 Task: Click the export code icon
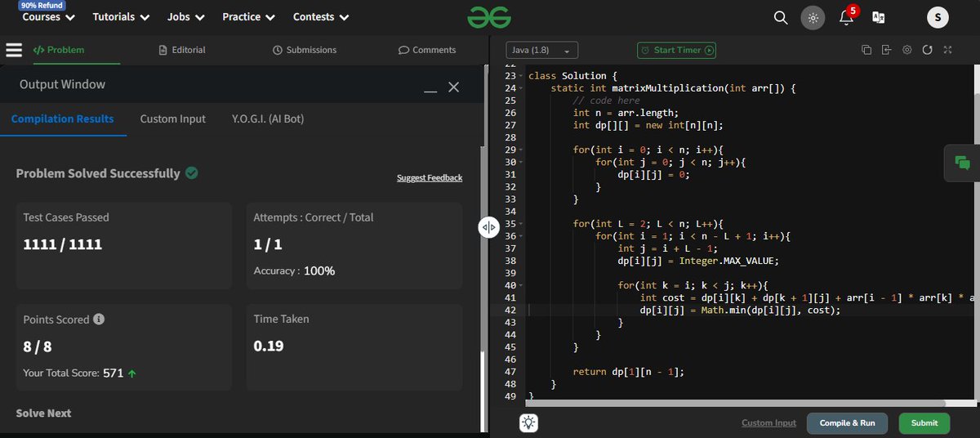tap(887, 50)
